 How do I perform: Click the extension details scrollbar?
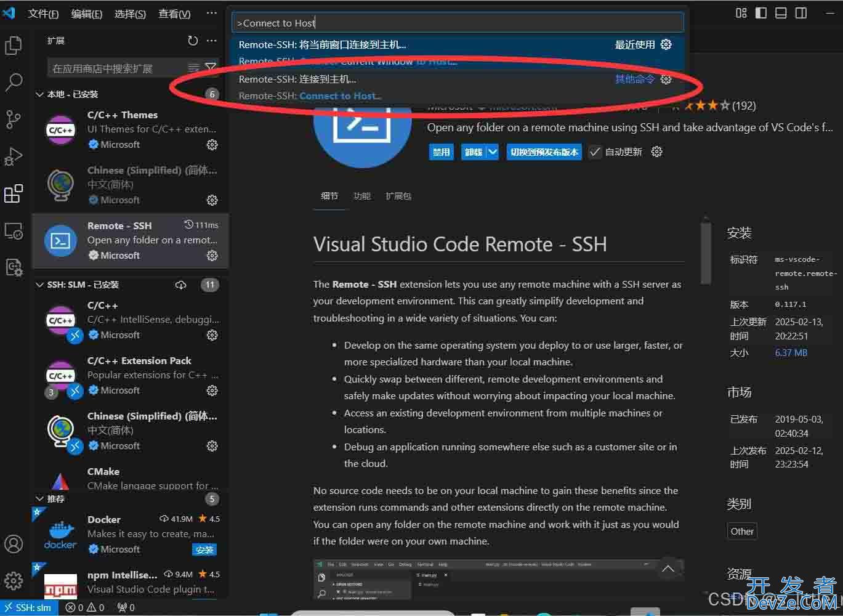(706, 253)
